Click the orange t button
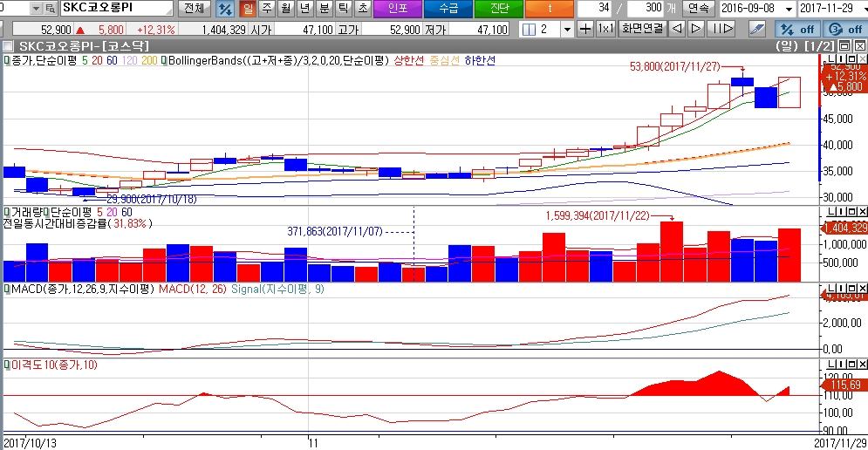The height and width of the screenshot is (450, 868). pyautogui.click(x=549, y=9)
